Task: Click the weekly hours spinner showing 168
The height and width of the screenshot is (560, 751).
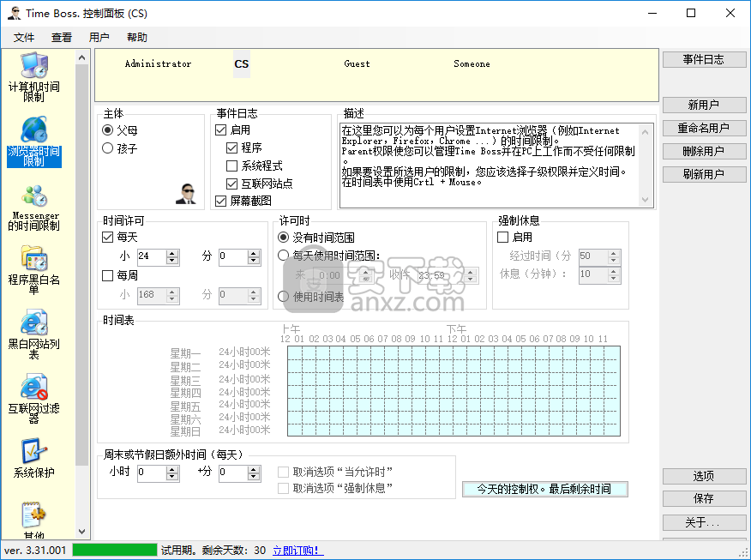Action: pos(172,295)
